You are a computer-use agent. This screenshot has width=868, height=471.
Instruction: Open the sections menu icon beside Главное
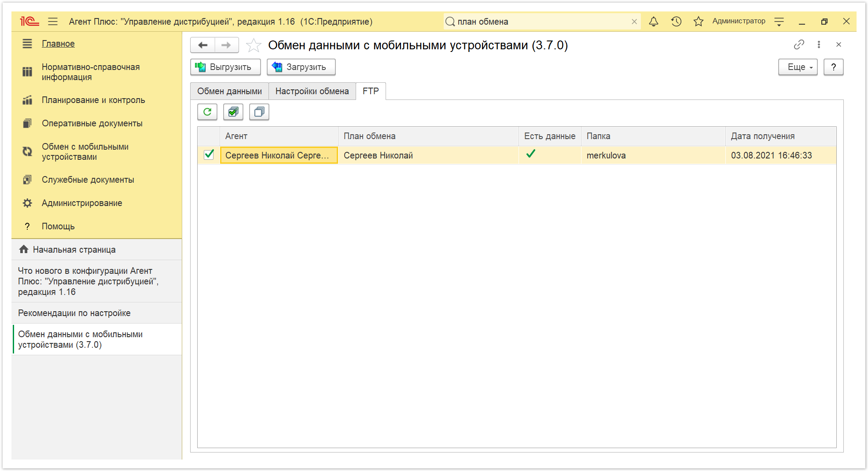point(27,44)
